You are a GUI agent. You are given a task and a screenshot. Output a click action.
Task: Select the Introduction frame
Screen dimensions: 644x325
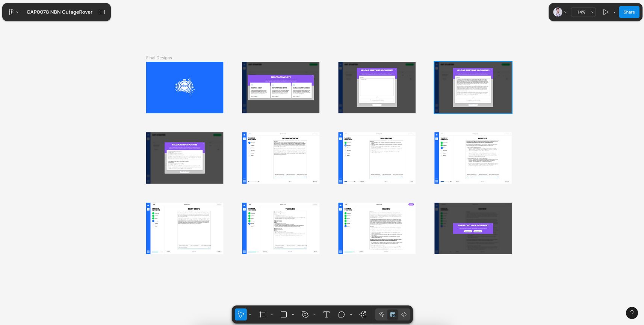[281, 158]
